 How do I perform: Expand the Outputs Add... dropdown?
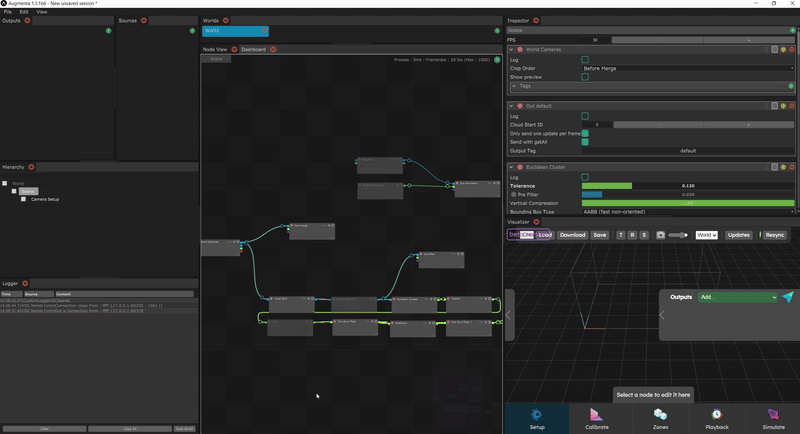(x=737, y=297)
